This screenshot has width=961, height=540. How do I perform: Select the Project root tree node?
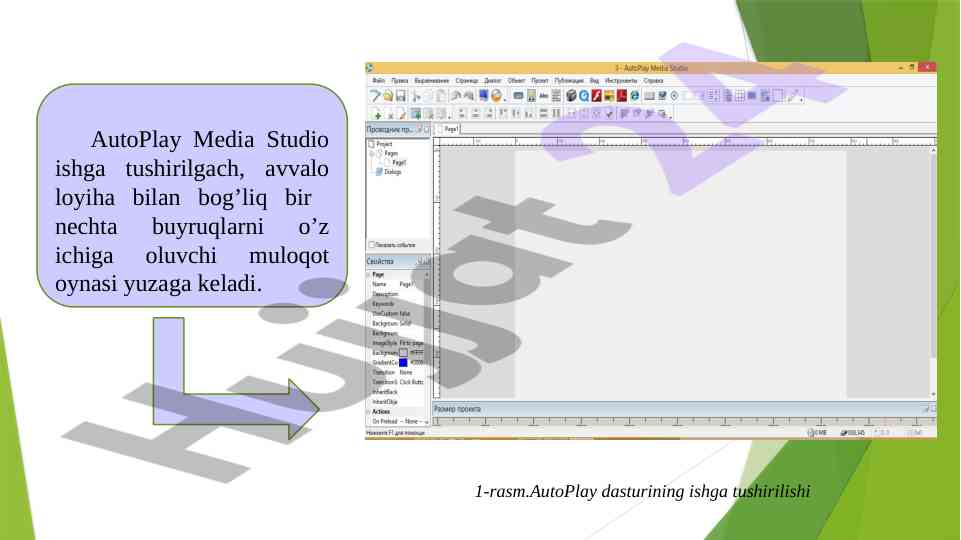click(384, 144)
